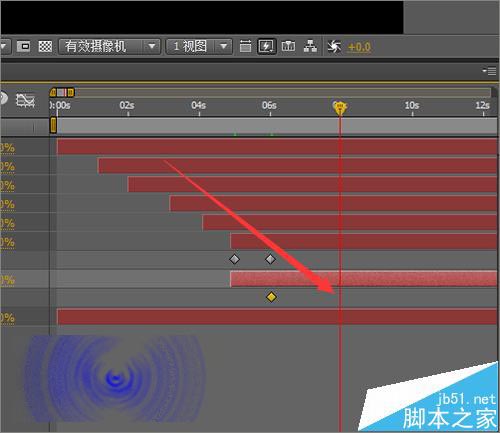
Task: Select the bottom full-length red layer bar
Action: [277, 317]
